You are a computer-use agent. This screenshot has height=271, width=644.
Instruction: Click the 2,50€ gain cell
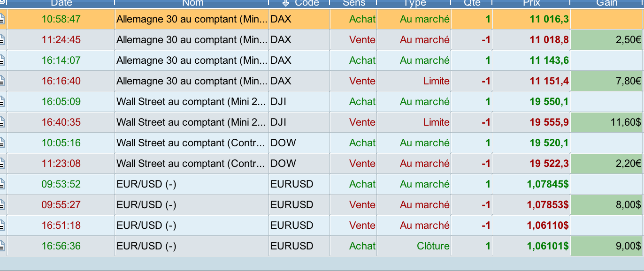607,40
